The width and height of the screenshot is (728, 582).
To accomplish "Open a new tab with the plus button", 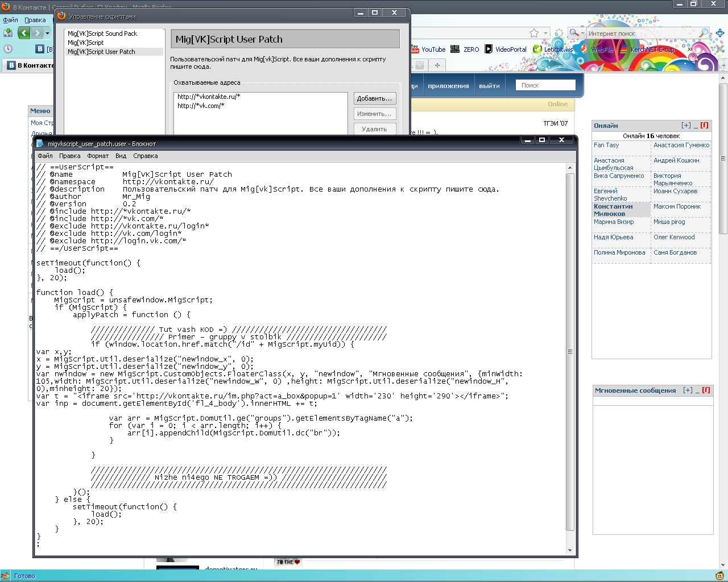I will point(437,65).
